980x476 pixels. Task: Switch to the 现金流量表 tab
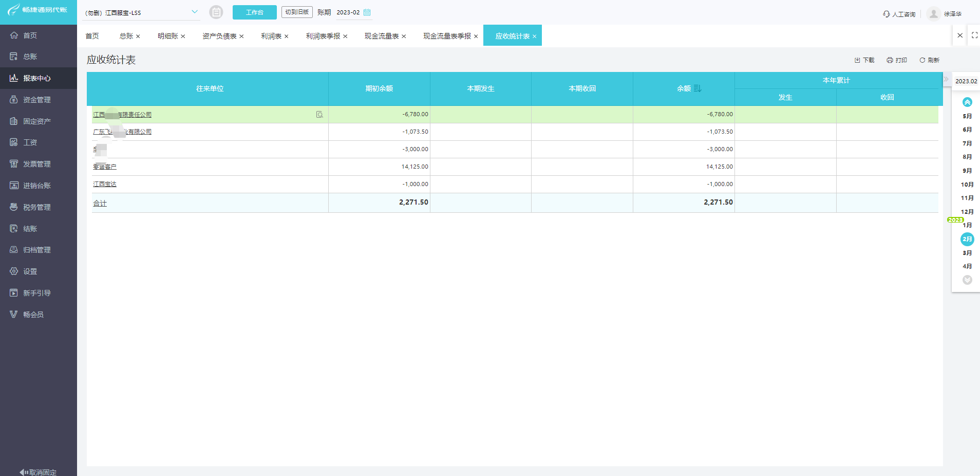pyautogui.click(x=381, y=36)
